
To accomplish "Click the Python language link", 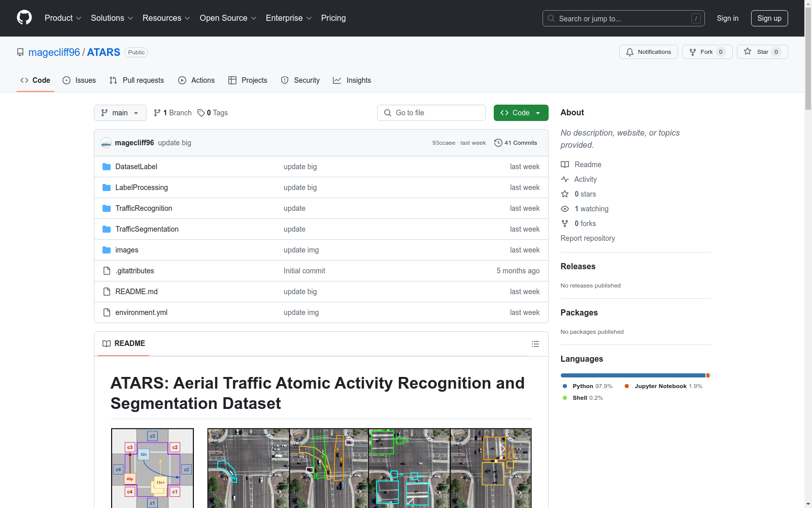I will click(x=588, y=386).
